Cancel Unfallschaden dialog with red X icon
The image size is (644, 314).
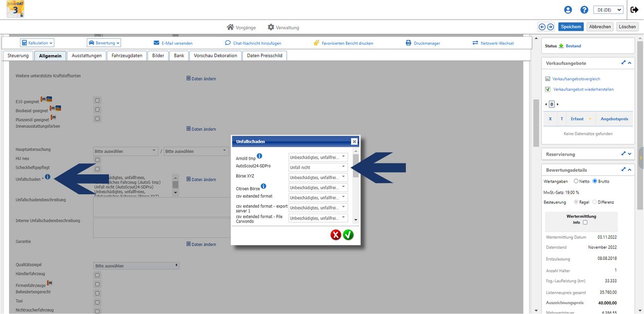click(x=335, y=235)
